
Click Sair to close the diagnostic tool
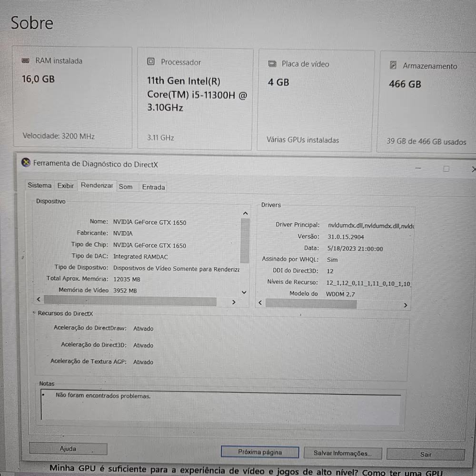click(426, 454)
